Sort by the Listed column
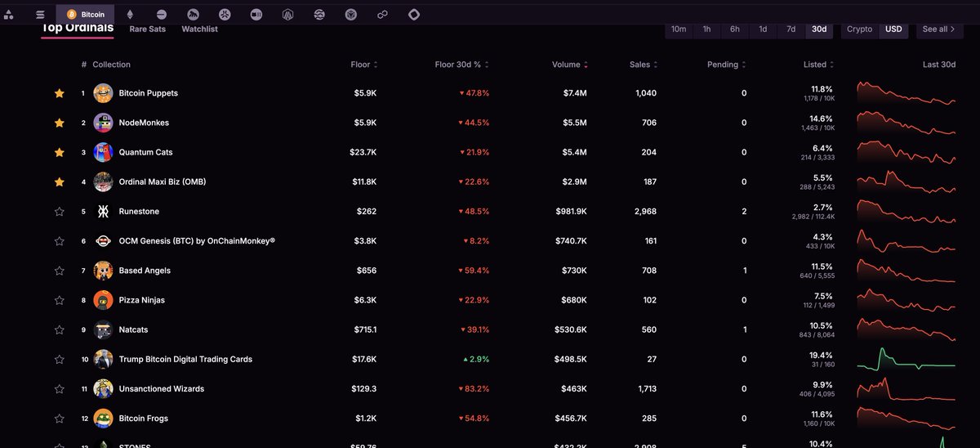The width and height of the screenshot is (980, 448). point(818,65)
